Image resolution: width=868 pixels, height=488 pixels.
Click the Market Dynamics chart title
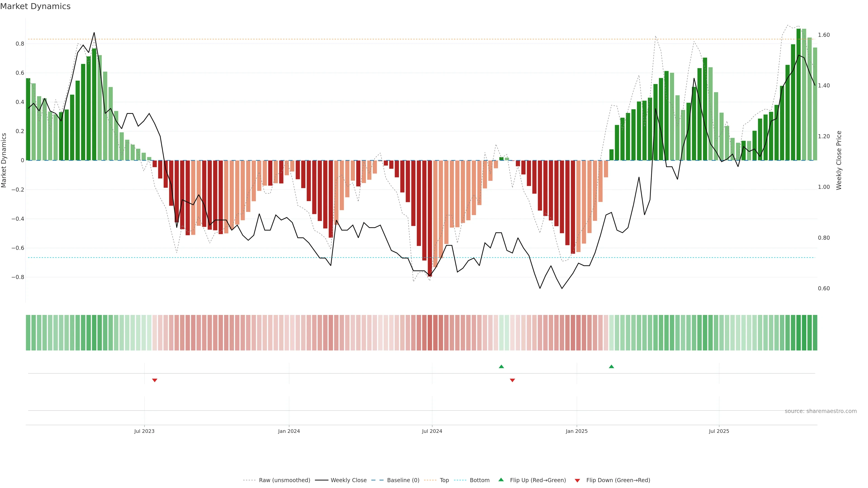coord(35,6)
